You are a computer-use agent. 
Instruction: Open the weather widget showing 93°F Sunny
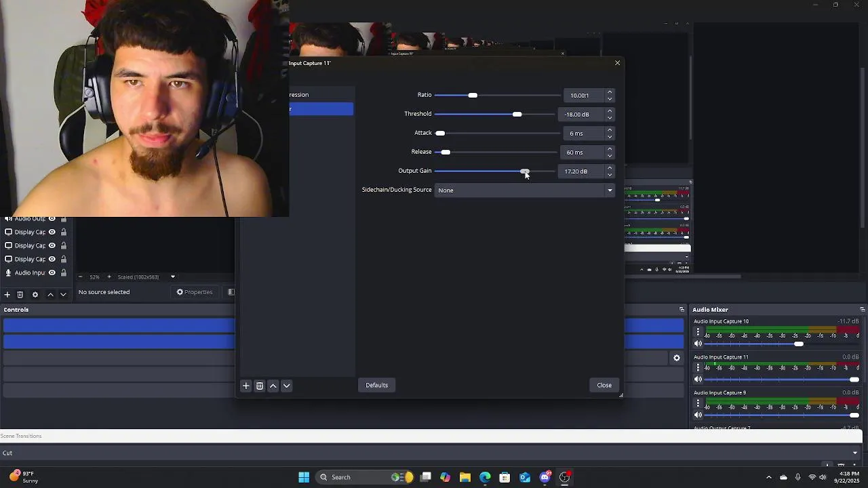coord(24,477)
